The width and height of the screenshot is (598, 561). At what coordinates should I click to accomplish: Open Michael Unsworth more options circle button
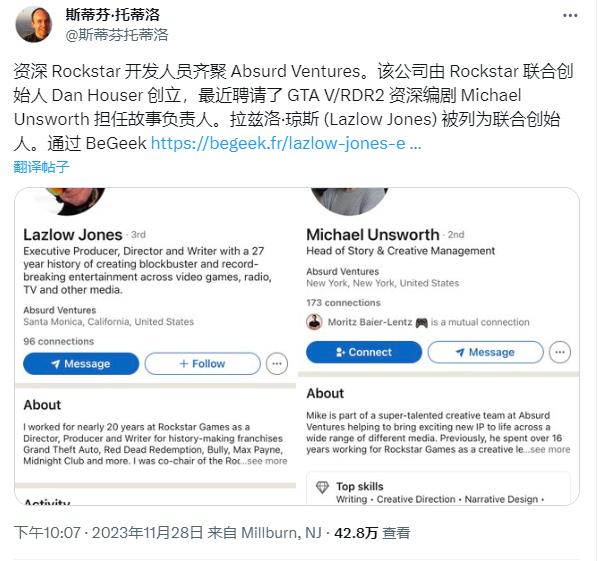pos(560,352)
